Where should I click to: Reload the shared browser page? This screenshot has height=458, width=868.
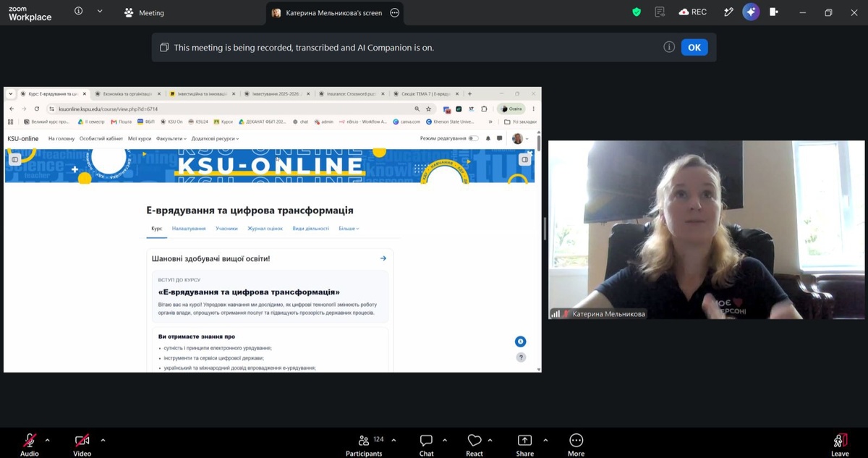(x=37, y=109)
